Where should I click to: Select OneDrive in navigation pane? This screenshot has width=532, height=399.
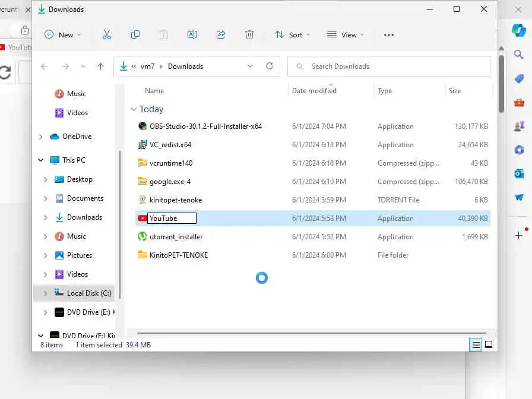coord(77,137)
